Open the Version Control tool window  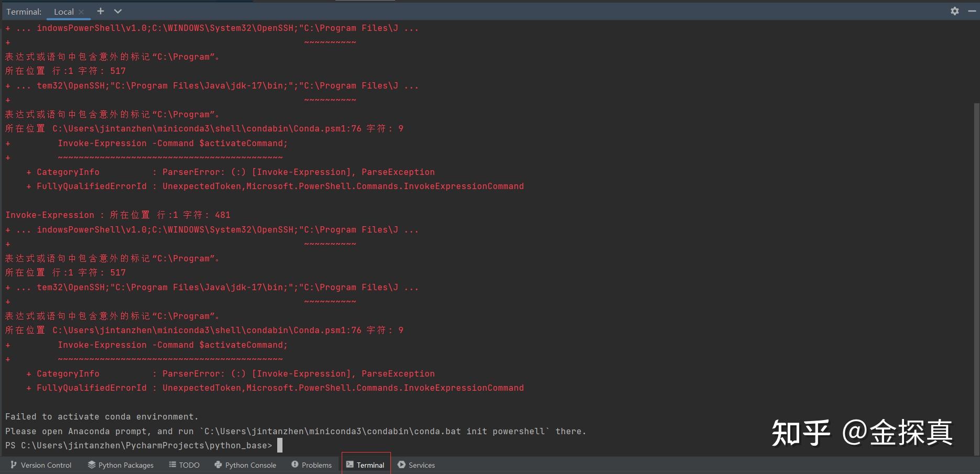41,465
